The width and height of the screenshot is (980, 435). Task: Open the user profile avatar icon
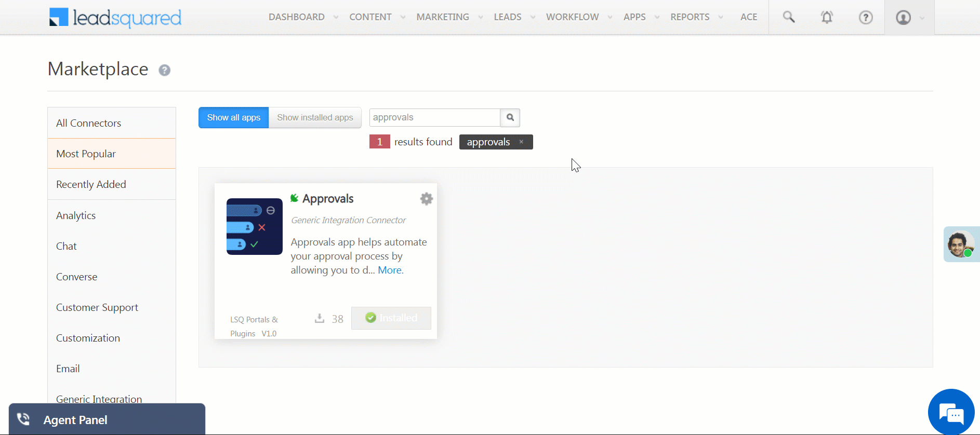tap(904, 18)
